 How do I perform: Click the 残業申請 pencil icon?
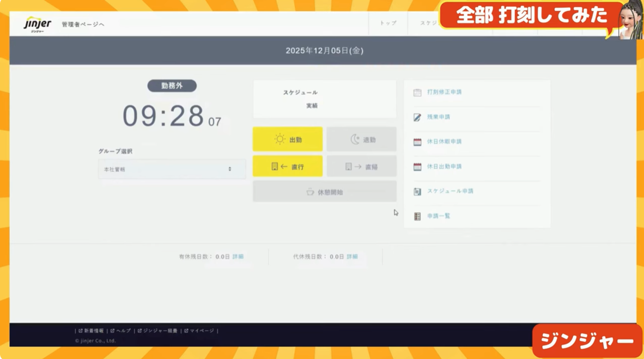[x=417, y=118]
